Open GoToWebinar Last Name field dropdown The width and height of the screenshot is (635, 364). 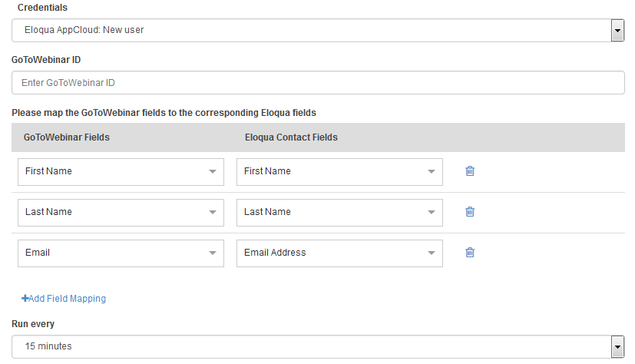pos(121,212)
